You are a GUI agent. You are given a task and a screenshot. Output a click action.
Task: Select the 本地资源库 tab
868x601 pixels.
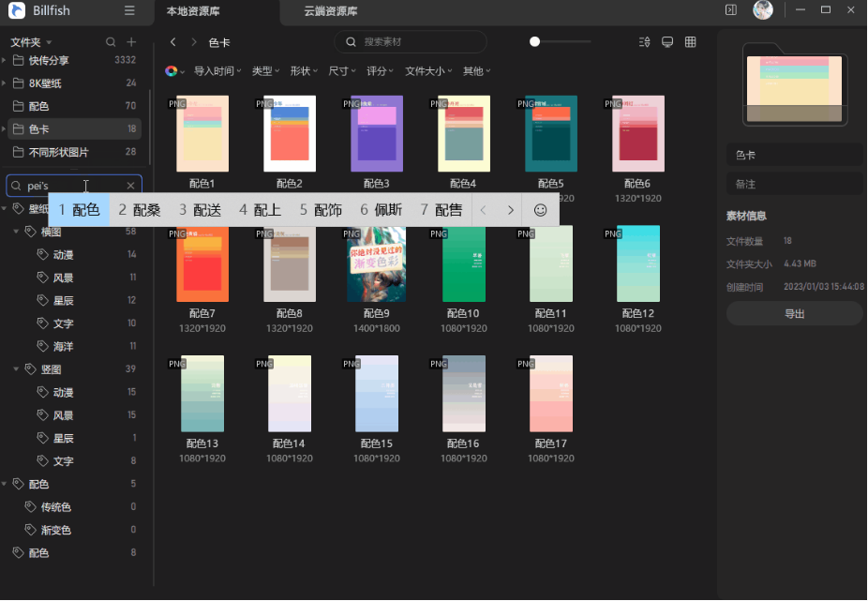[x=193, y=11]
